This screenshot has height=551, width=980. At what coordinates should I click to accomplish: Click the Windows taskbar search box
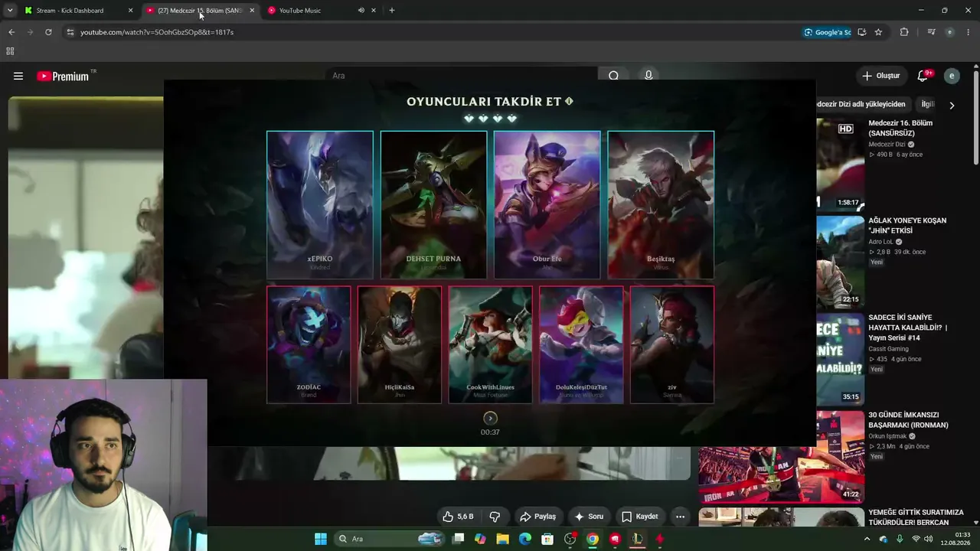(x=390, y=539)
